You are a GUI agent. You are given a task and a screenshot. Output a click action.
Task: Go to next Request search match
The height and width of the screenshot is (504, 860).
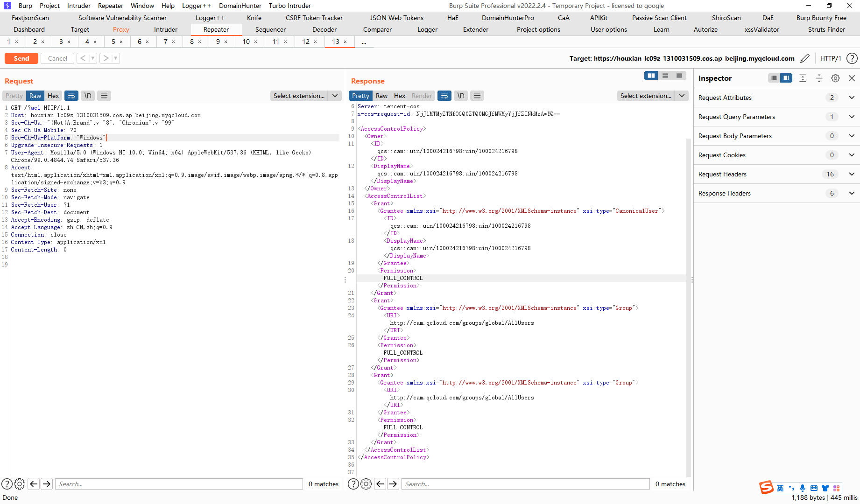click(47, 484)
